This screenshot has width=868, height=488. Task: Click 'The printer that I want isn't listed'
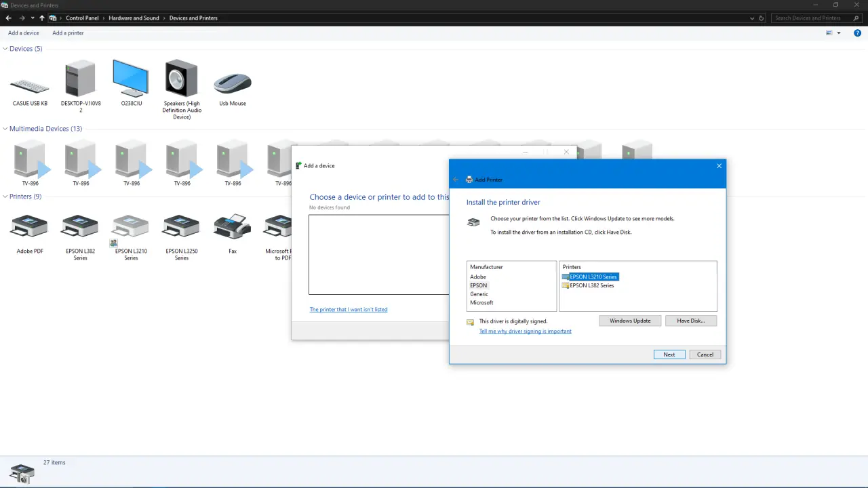[x=349, y=309]
